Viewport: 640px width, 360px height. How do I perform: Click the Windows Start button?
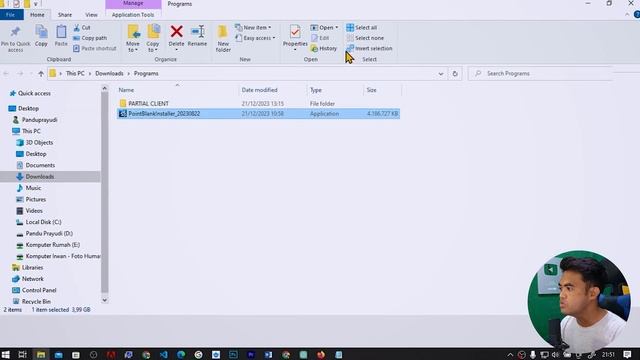5,354
